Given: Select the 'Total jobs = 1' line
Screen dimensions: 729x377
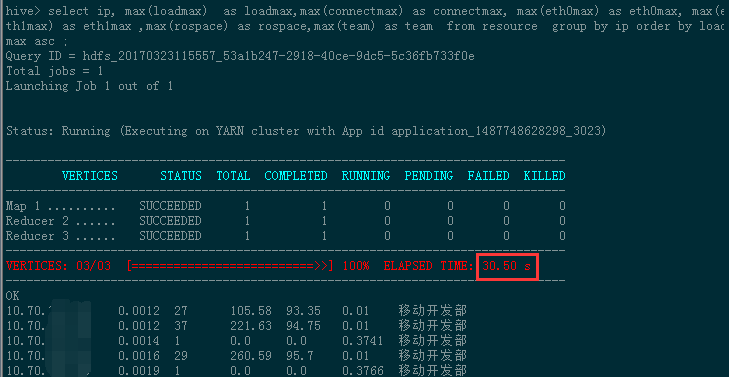Looking at the screenshot, I should [54, 71].
